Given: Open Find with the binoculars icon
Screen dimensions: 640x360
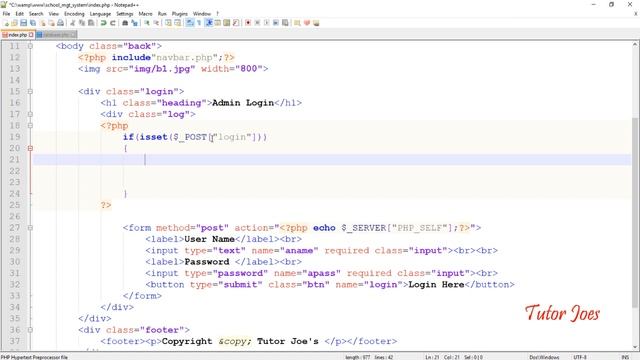Looking at the screenshot, I should pyautogui.click(x=125, y=23).
